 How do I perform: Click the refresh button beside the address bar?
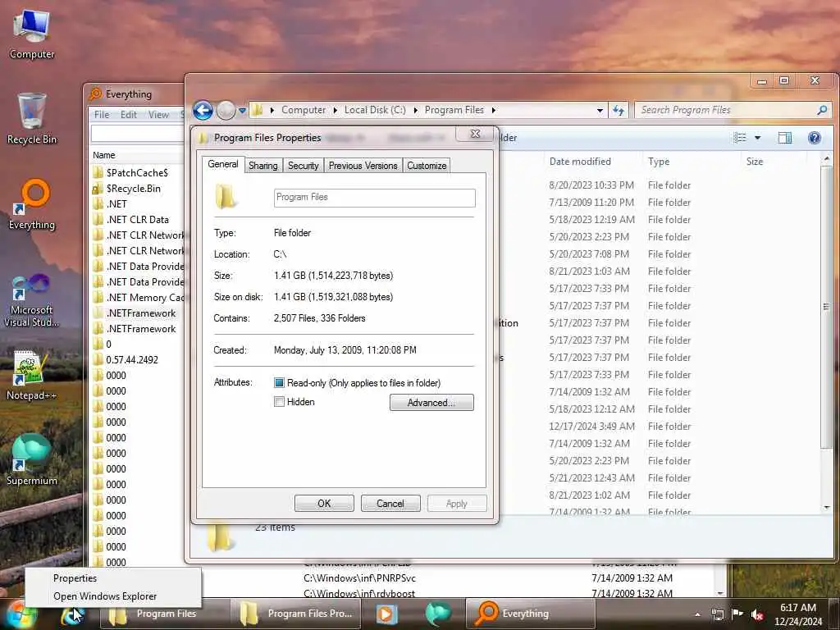tap(619, 111)
